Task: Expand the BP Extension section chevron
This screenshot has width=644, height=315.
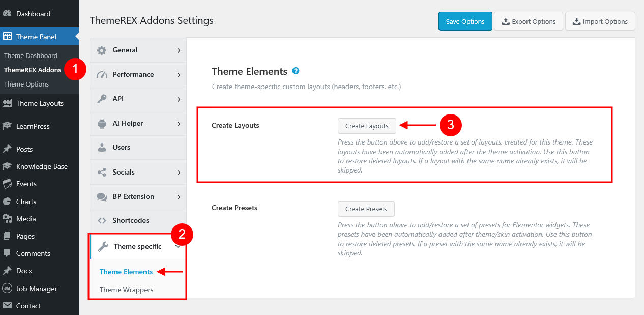Action: (x=179, y=197)
